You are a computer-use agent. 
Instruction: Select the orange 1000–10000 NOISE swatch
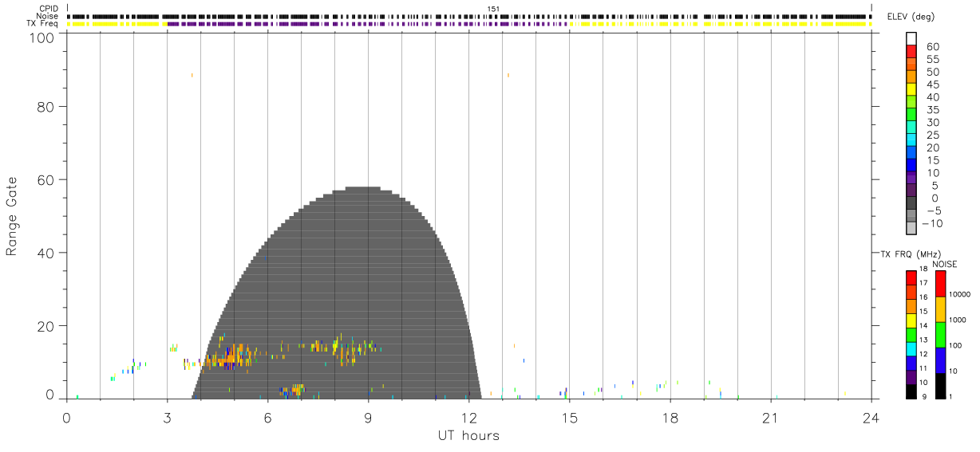[x=940, y=309]
